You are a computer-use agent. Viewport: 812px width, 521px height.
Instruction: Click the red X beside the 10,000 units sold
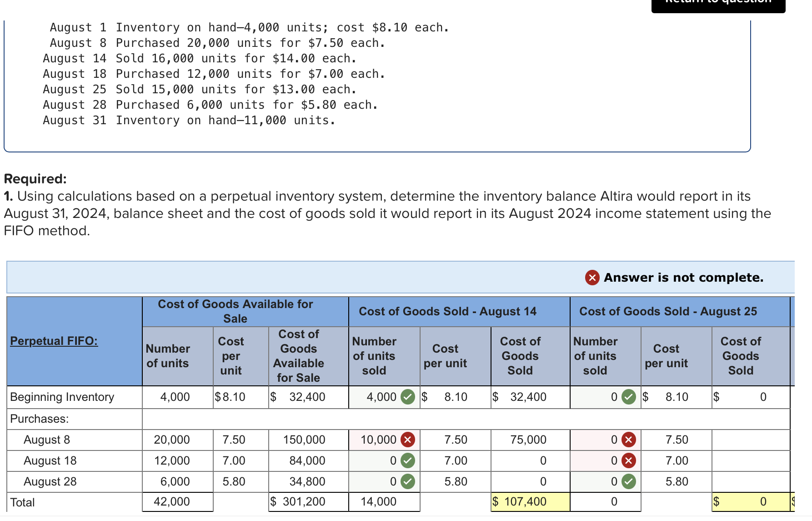(408, 440)
